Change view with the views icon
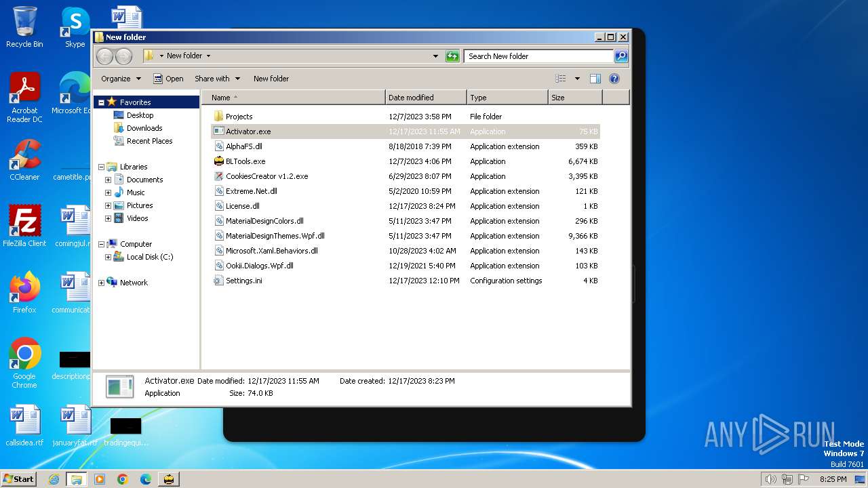 tap(561, 79)
